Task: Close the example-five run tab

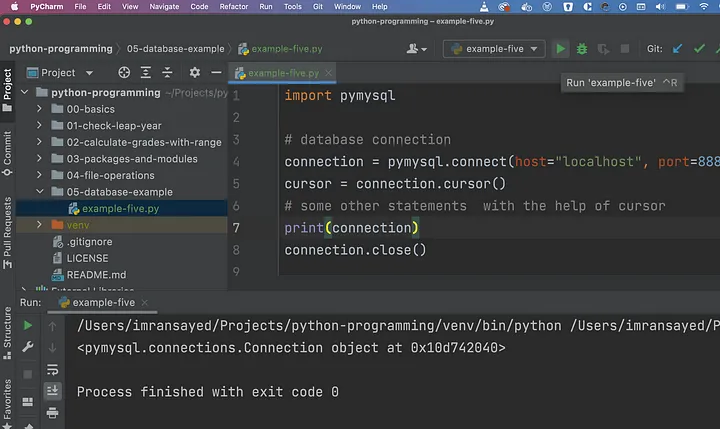Action: [145, 303]
